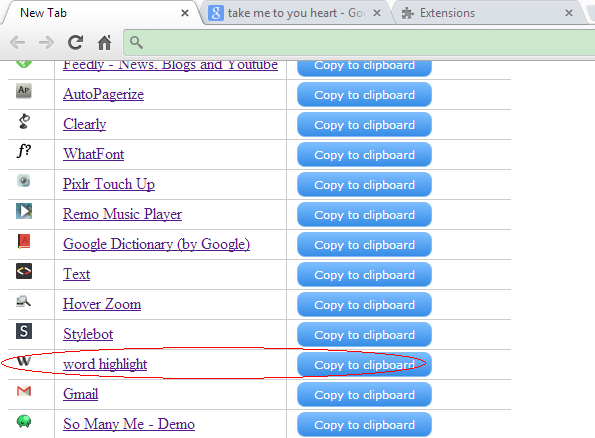
Task: Click the WhatFont f? icon
Action: [x=24, y=151]
